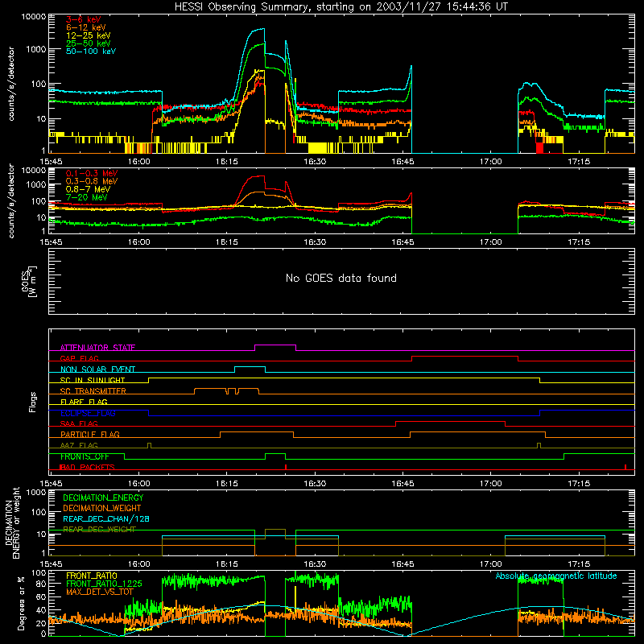Select the FLARE_FLAG label

(84, 402)
